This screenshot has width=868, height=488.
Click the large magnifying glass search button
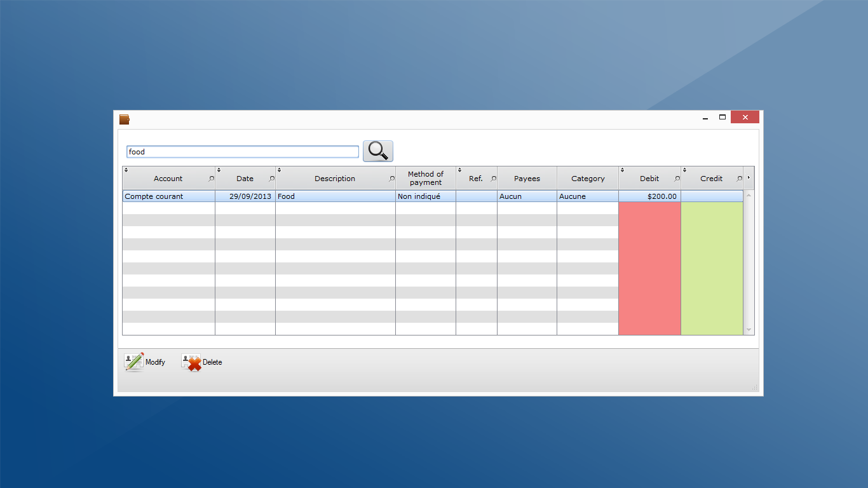[x=378, y=151]
